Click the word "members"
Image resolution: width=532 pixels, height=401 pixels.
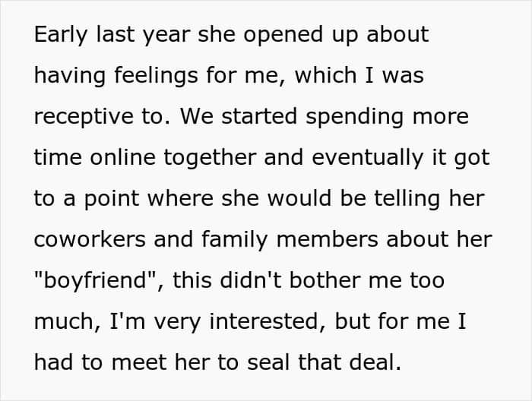[327, 240]
